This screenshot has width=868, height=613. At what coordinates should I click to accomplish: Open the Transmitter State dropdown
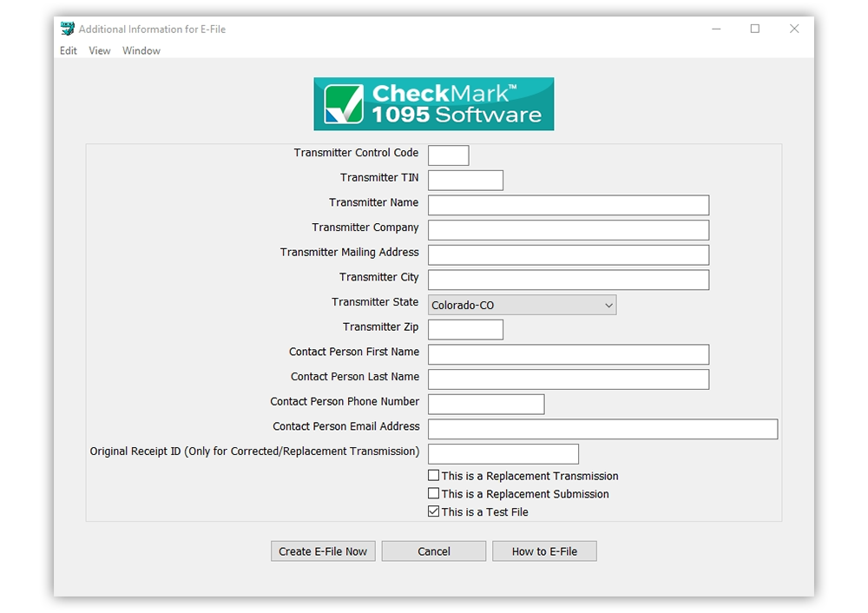point(522,305)
